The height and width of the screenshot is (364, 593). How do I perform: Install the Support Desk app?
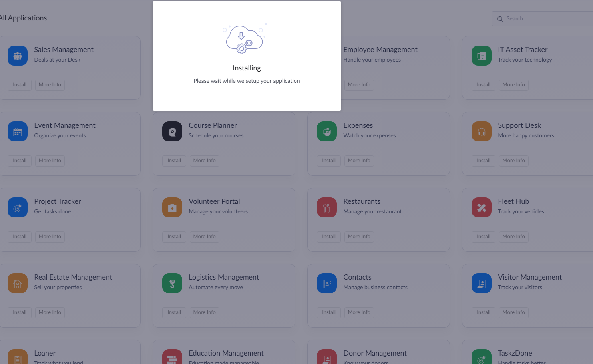[484, 161]
